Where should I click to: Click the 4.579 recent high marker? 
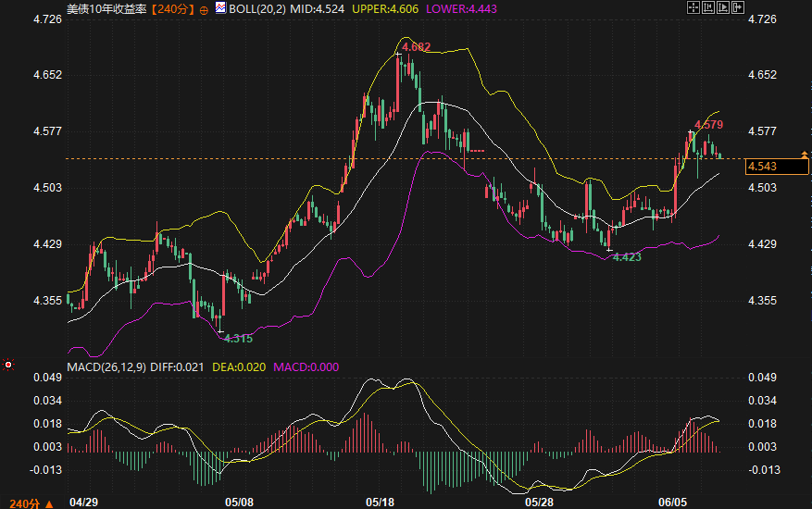click(x=708, y=125)
